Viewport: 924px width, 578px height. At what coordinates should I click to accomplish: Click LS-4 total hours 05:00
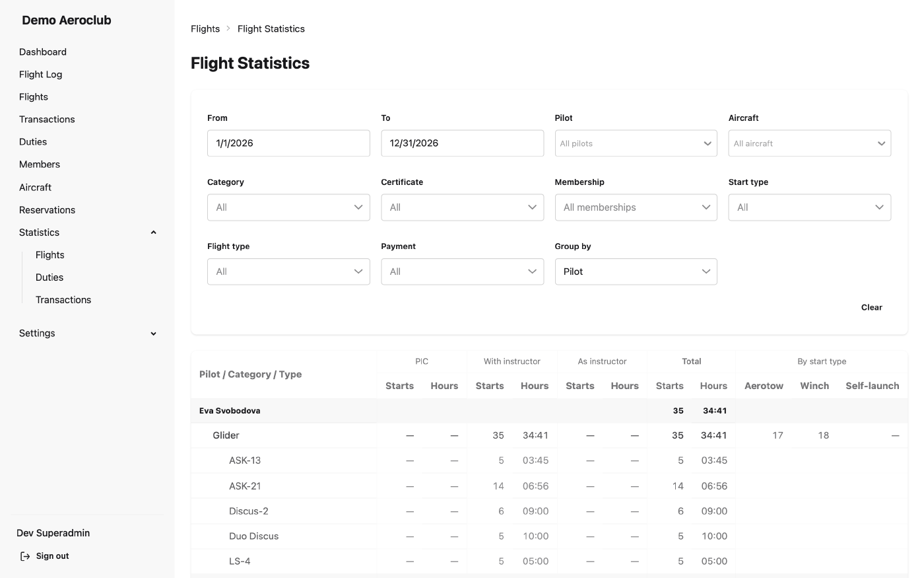(x=714, y=561)
